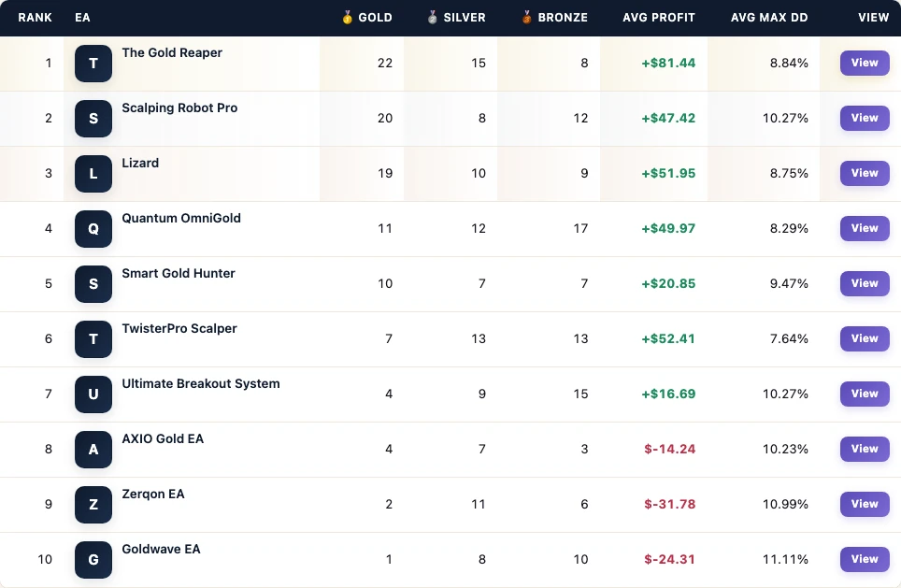View Goldwave EA details
Image resolution: width=901 pixels, height=588 pixels.
tap(865, 559)
